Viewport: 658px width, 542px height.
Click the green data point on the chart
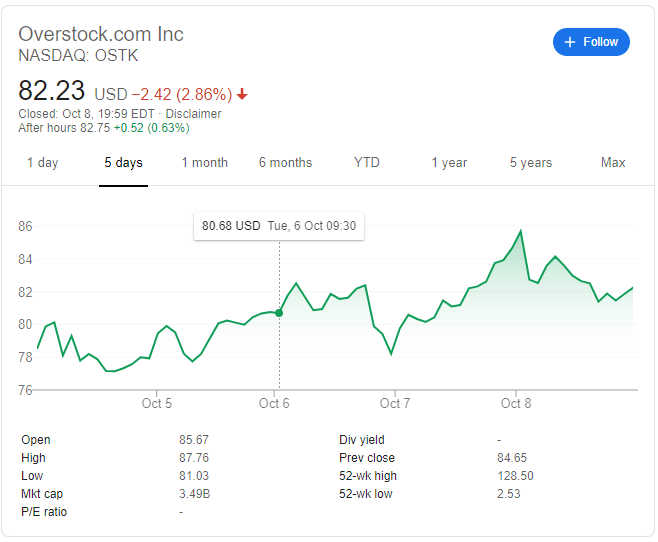pyautogui.click(x=278, y=313)
